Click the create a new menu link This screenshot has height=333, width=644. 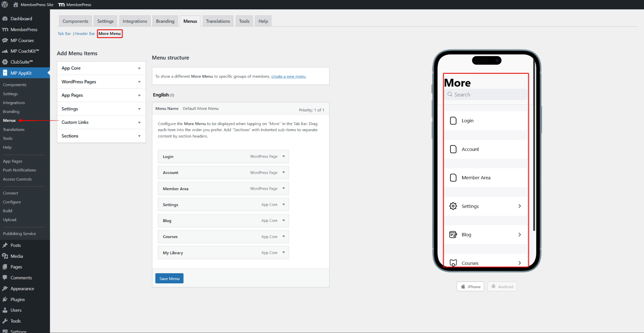[x=288, y=76]
